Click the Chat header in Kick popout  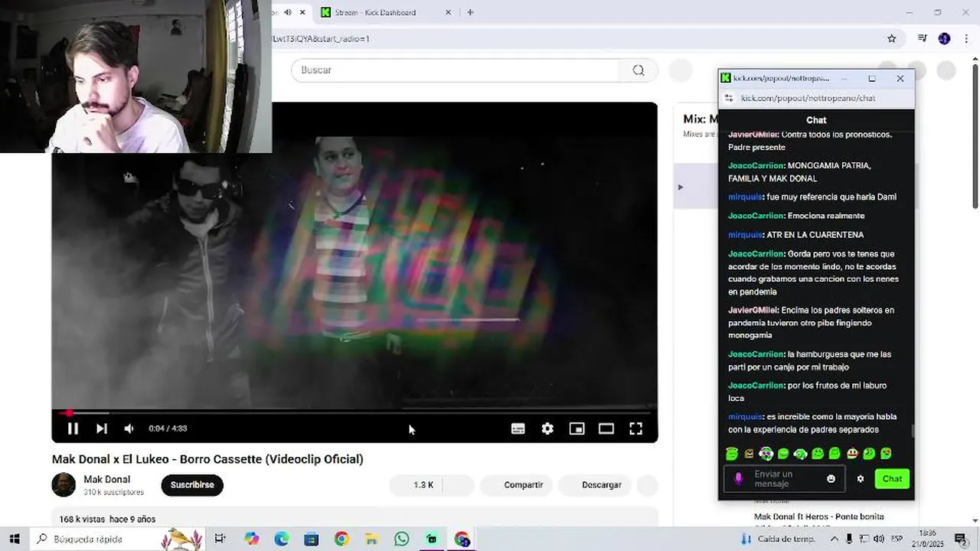[x=816, y=120]
